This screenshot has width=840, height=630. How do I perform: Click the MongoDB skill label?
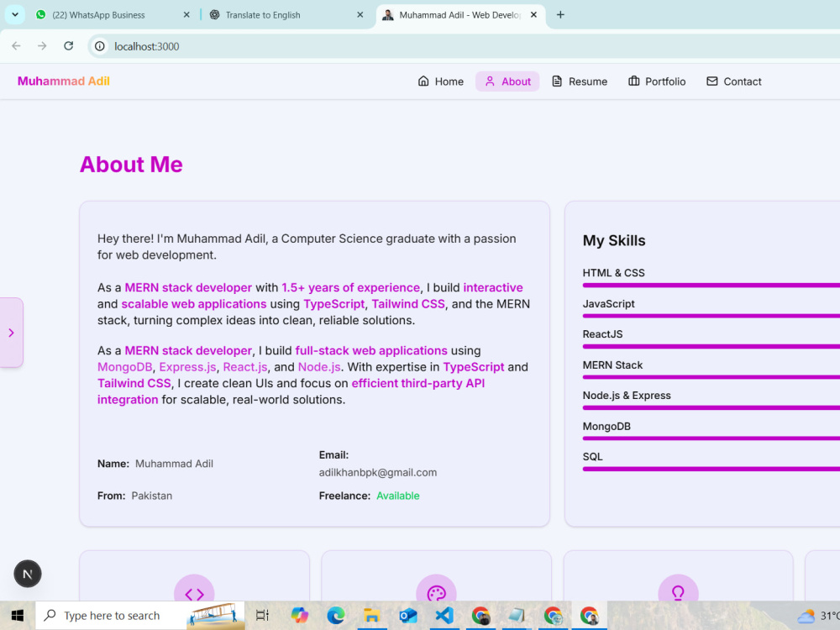606,427
